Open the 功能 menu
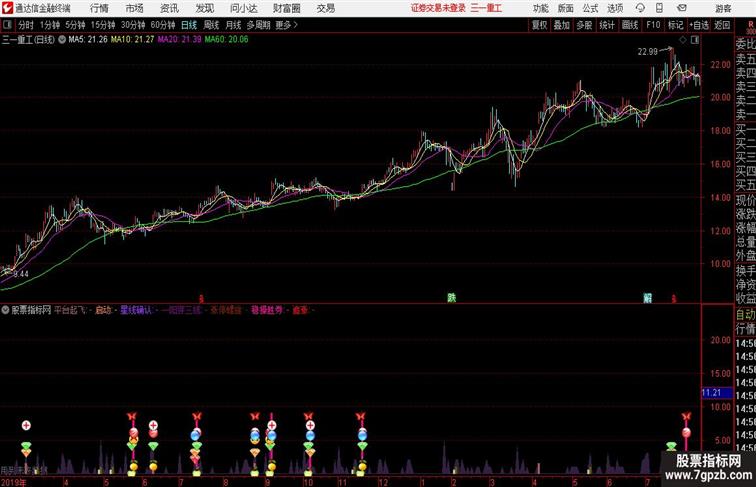This screenshot has height=487, width=756. pos(540,8)
